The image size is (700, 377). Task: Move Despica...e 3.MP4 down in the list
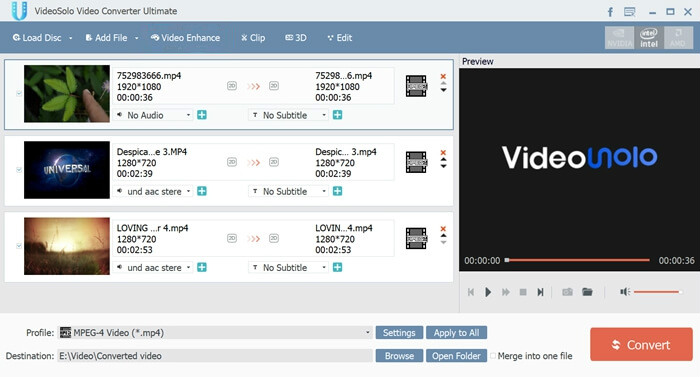coord(443,166)
